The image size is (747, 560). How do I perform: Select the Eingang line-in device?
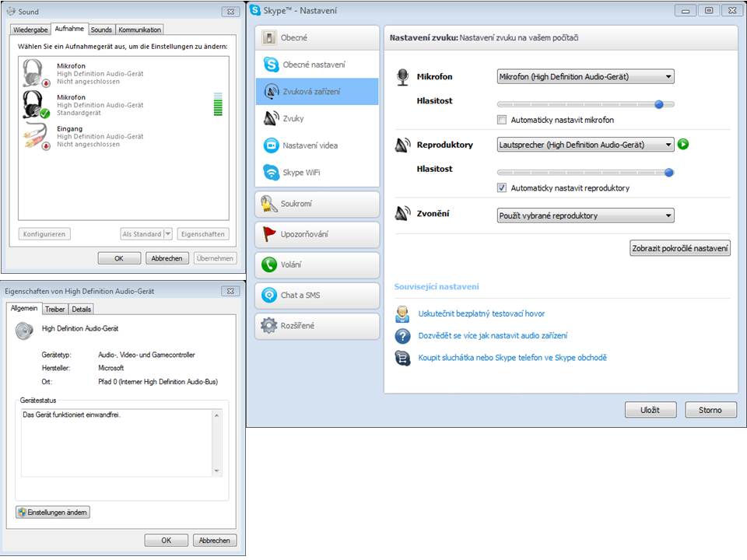click(x=124, y=136)
